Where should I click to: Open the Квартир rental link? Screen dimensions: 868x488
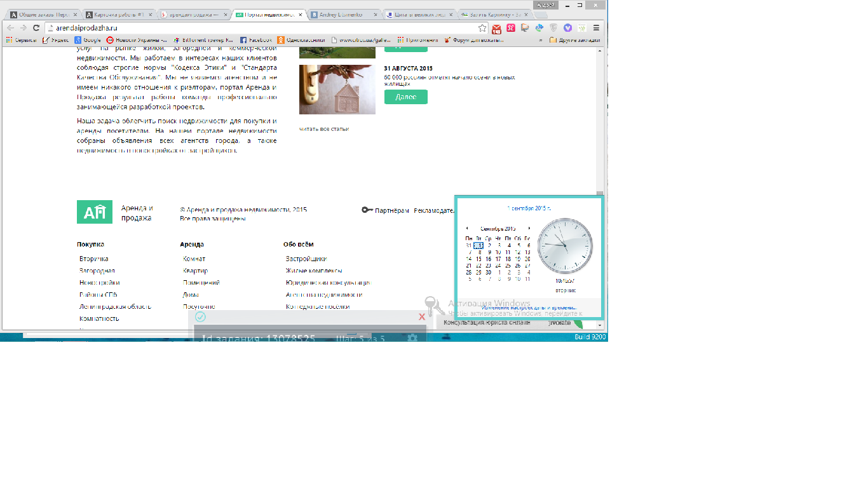tap(195, 271)
